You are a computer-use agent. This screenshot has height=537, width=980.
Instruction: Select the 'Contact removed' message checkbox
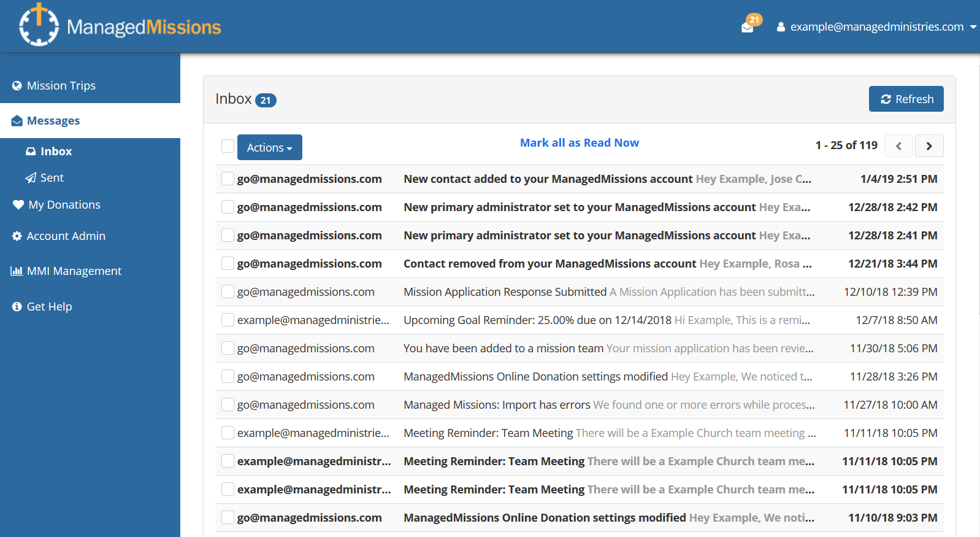pos(228,263)
